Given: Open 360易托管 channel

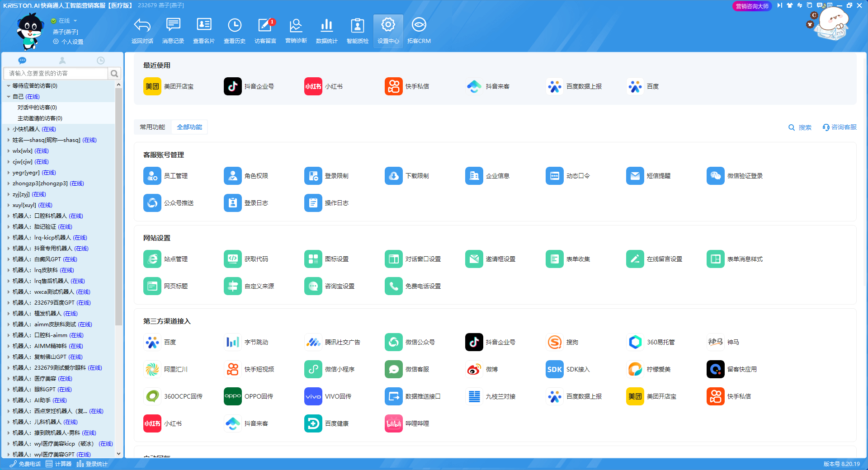Looking at the screenshot, I should (651, 342).
